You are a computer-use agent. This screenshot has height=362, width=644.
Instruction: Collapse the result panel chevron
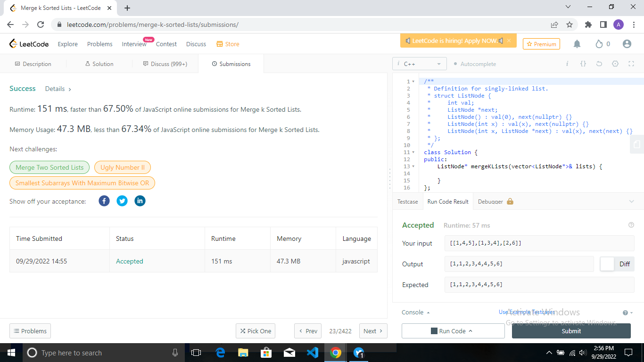pyautogui.click(x=632, y=201)
